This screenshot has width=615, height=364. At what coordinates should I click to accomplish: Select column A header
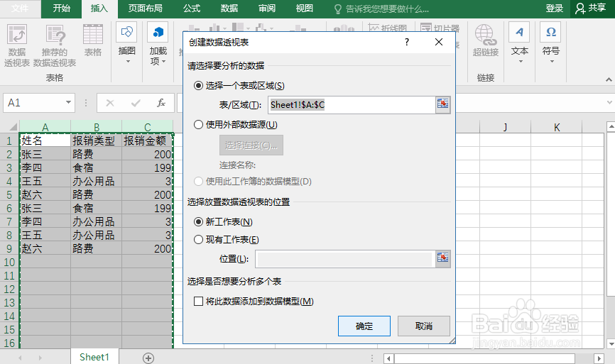click(45, 126)
